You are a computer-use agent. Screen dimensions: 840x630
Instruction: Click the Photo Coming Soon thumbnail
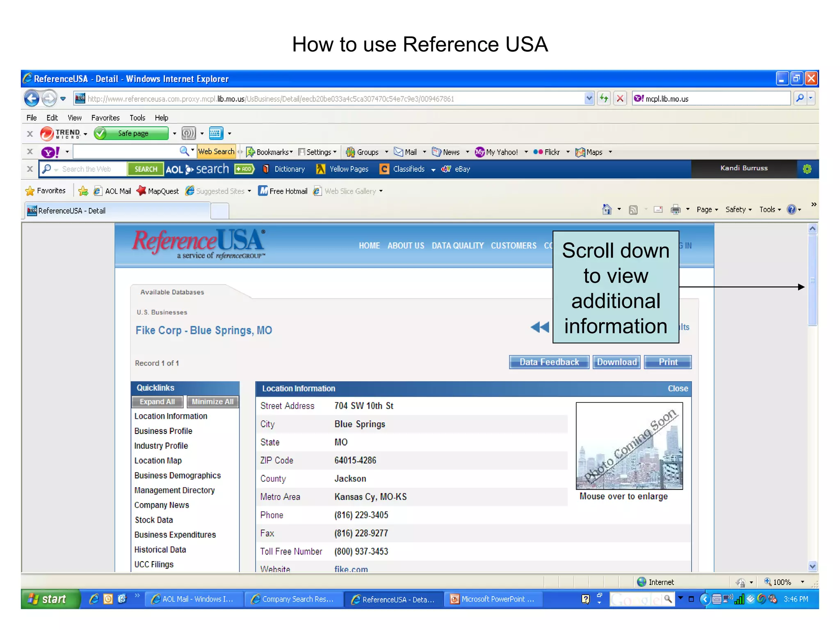(x=629, y=446)
